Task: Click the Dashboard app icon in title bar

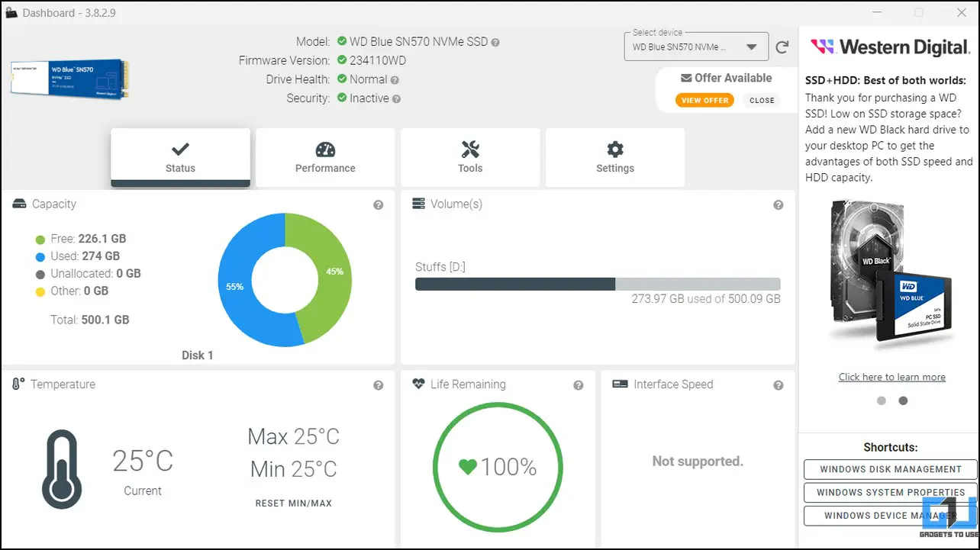Action: [x=11, y=13]
